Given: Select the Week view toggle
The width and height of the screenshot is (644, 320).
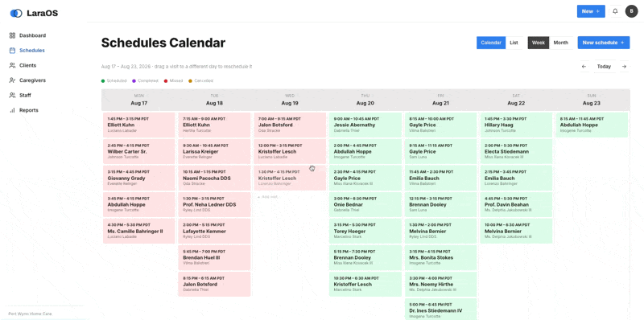Looking at the screenshot, I should 539,43.
